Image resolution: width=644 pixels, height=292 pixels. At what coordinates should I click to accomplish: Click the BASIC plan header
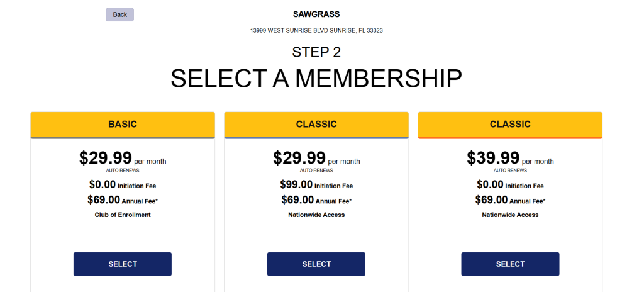(x=123, y=125)
